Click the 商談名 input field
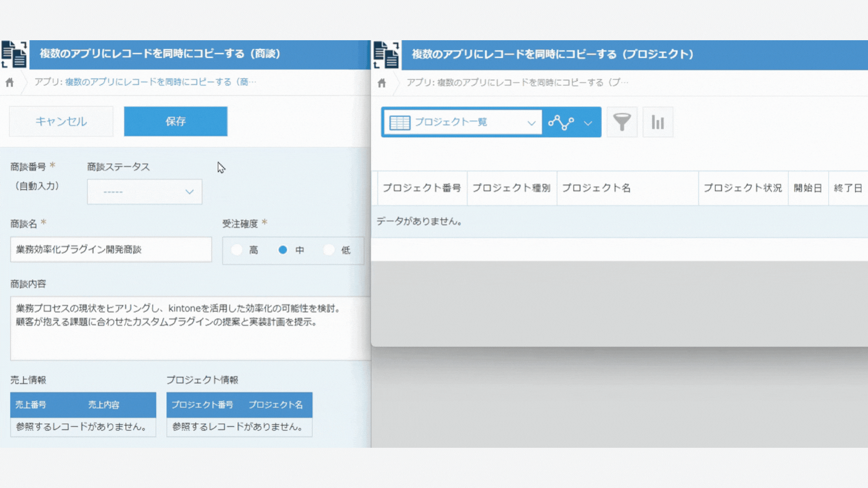 111,249
